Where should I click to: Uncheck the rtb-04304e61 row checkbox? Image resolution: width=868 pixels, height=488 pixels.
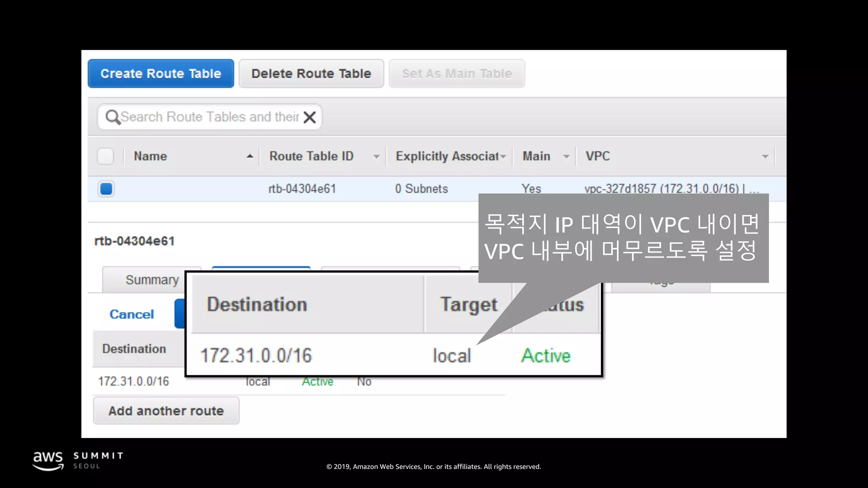tap(106, 189)
